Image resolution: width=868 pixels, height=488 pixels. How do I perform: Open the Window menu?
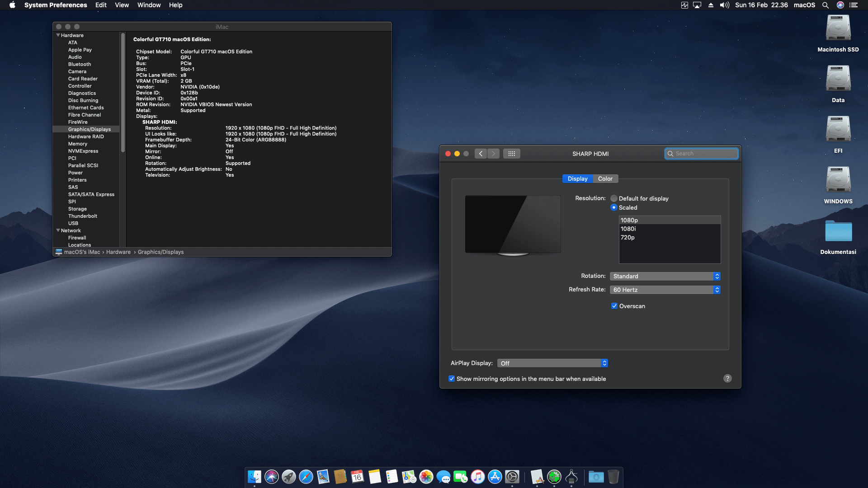click(149, 5)
